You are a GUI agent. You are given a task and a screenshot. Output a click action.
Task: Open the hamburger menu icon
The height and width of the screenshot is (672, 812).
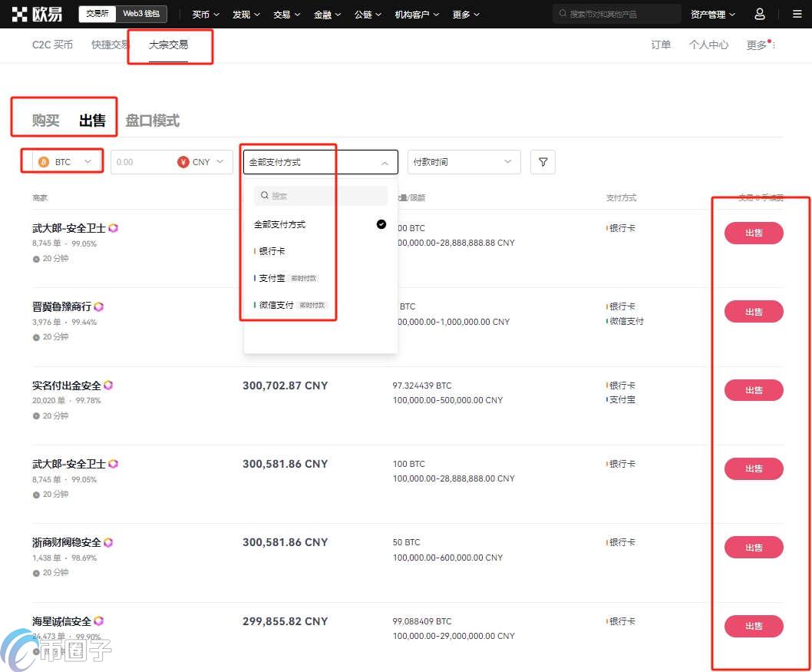click(x=796, y=14)
